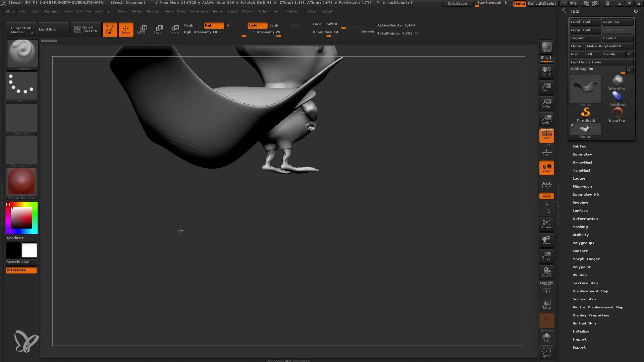Click the Xpose icon

(x=546, y=352)
